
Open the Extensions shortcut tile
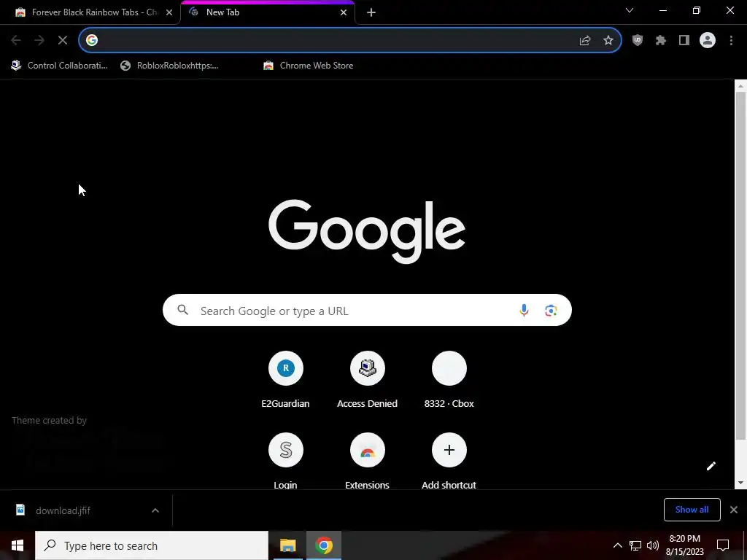[368, 461]
